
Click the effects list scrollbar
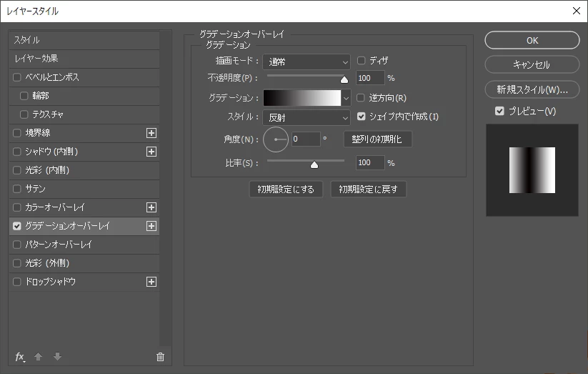[165, 188]
